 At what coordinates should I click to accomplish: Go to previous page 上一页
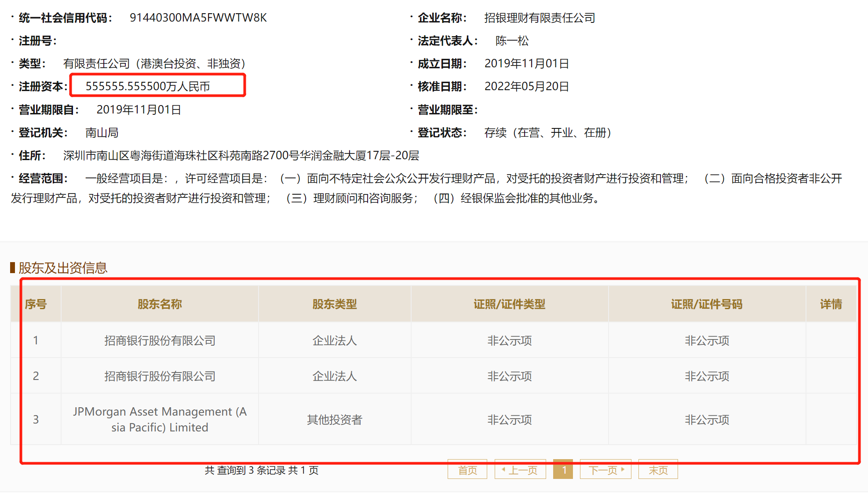(520, 470)
